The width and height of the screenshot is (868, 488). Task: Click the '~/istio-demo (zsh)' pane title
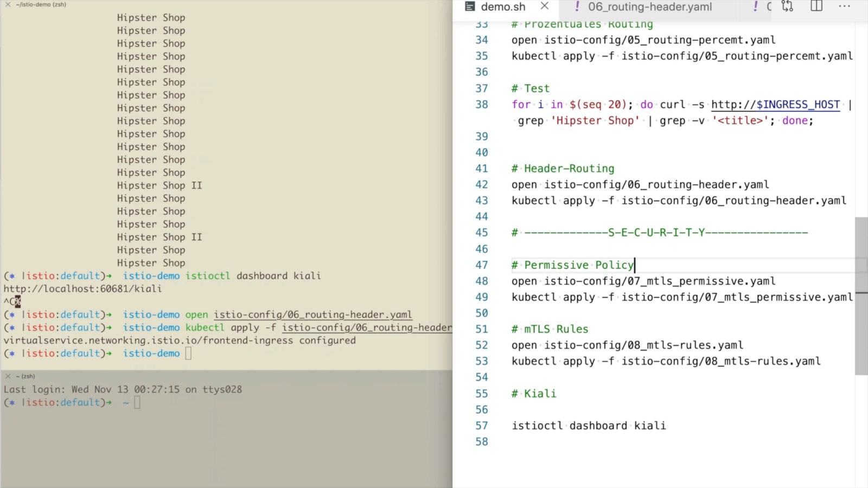41,4
